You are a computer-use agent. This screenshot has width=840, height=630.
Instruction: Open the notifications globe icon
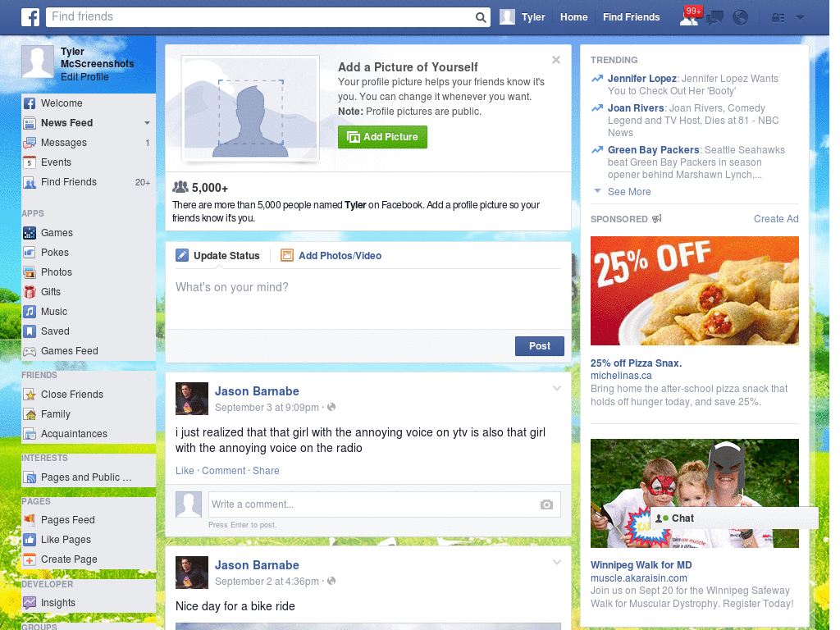tap(741, 18)
